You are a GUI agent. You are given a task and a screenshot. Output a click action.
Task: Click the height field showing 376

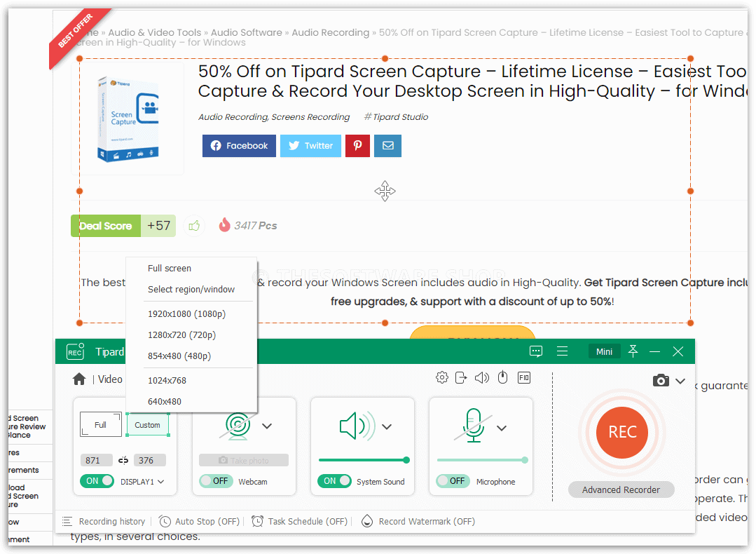149,460
